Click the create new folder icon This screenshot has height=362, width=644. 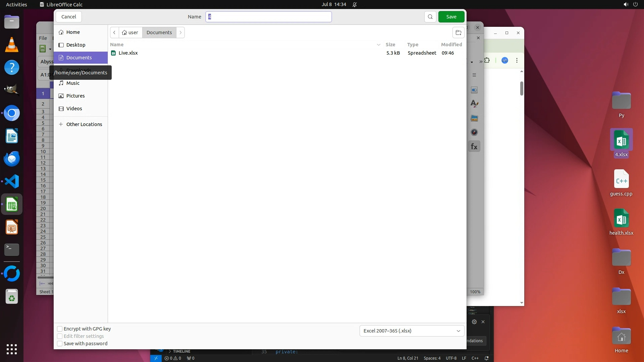458,33
